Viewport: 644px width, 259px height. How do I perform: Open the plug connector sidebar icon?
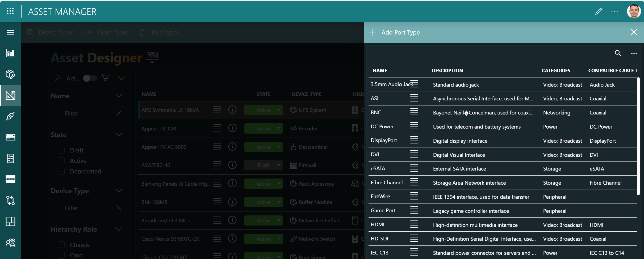click(10, 116)
